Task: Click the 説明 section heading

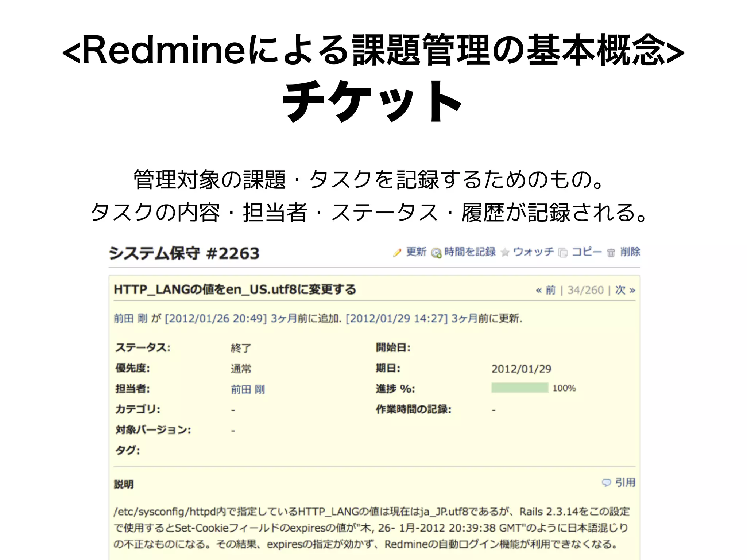Action: click(x=124, y=484)
